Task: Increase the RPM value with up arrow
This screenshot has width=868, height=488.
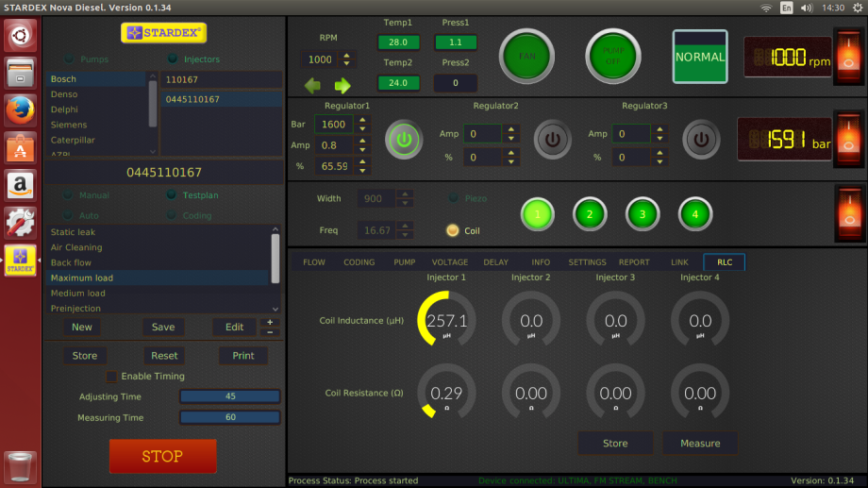Action: [347, 56]
